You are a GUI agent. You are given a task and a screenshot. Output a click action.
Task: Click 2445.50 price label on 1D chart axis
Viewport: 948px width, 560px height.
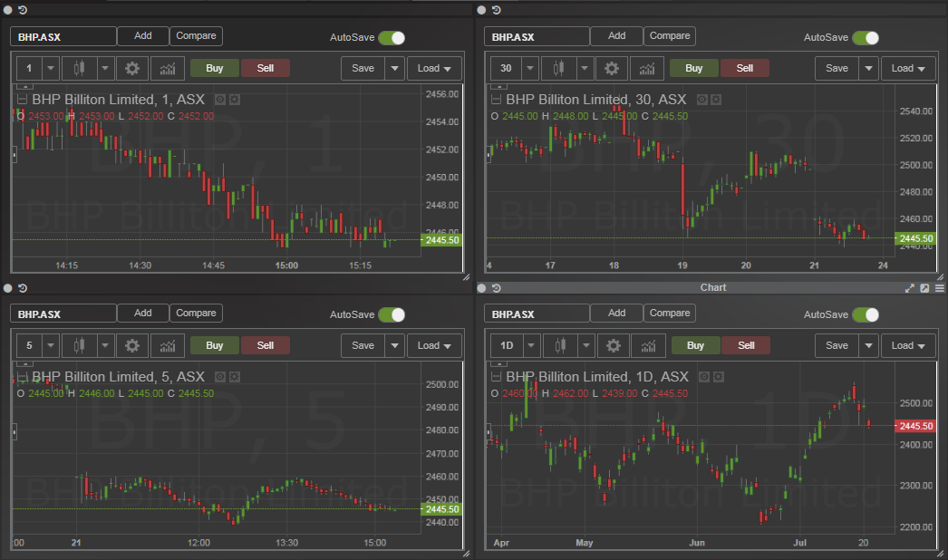[915, 426]
